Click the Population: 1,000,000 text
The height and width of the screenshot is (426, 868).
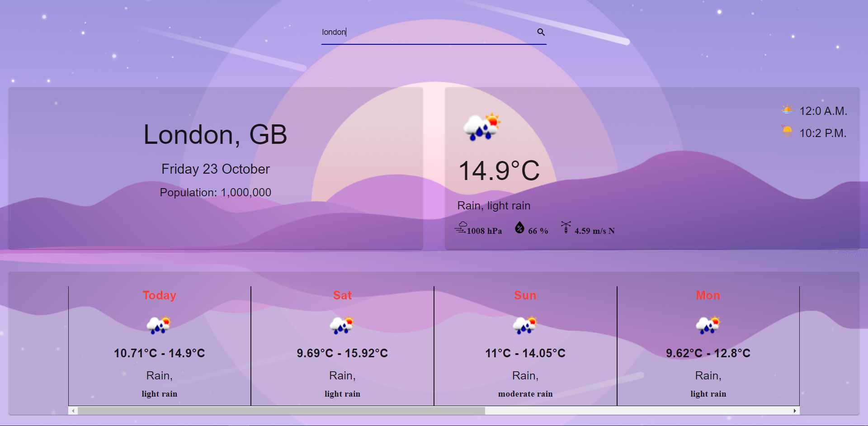[216, 193]
